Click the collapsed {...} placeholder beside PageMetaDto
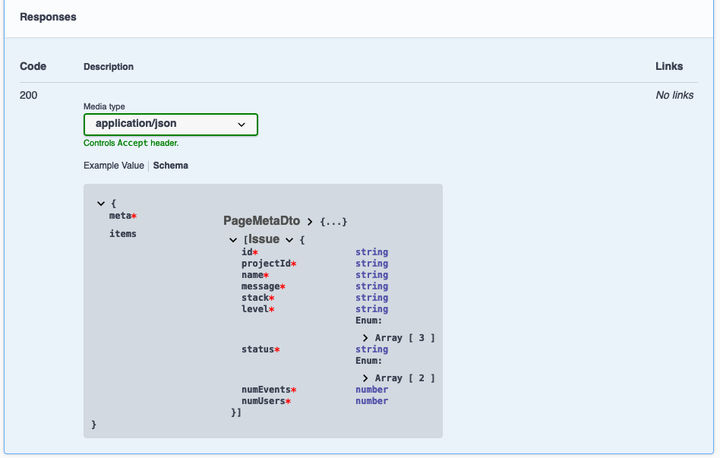The image size is (720, 458). pos(334,221)
